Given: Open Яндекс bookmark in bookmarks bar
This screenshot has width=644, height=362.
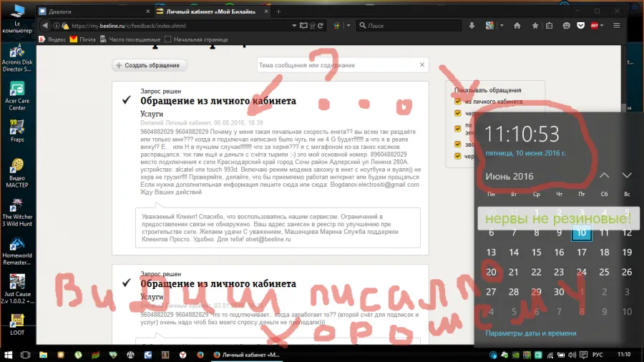Looking at the screenshot, I should (52, 39).
